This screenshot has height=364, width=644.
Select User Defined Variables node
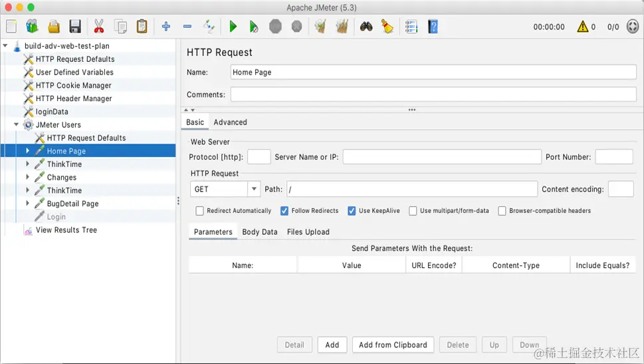[74, 73]
